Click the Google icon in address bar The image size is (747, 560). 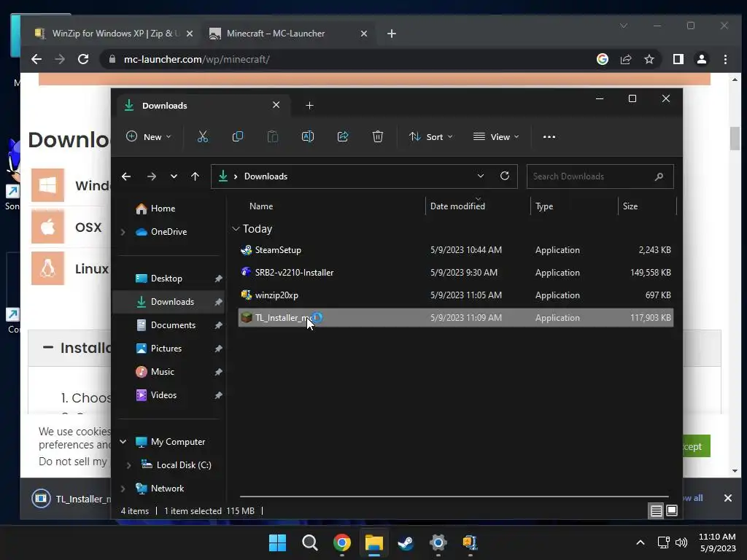tap(602, 59)
